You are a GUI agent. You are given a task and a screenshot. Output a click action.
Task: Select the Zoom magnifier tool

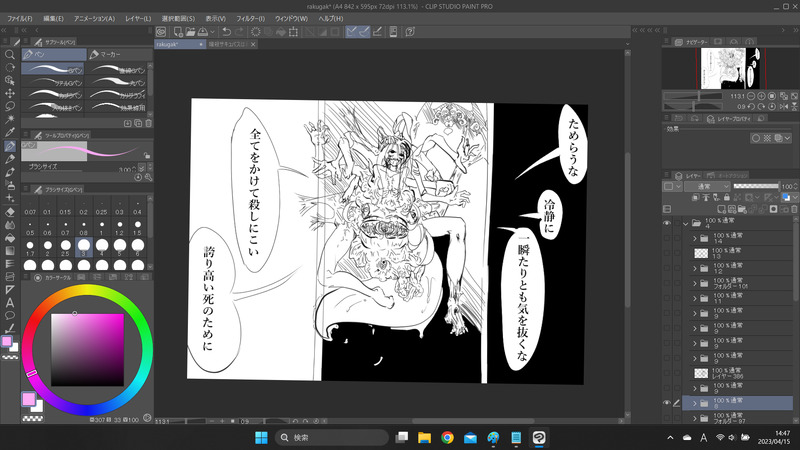[9, 54]
